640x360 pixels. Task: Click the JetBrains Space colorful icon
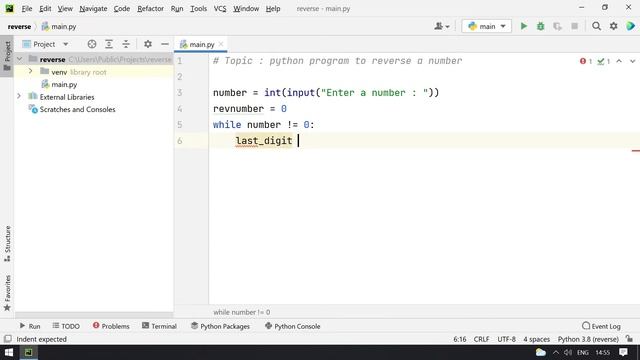click(x=630, y=26)
